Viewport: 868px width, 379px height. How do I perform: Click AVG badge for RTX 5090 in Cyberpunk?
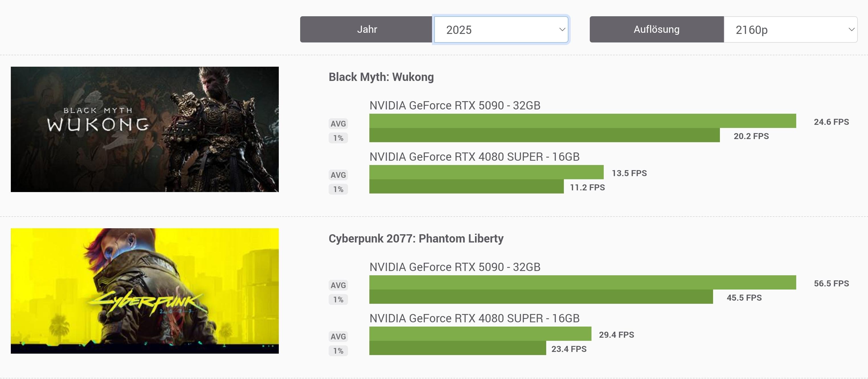point(338,285)
